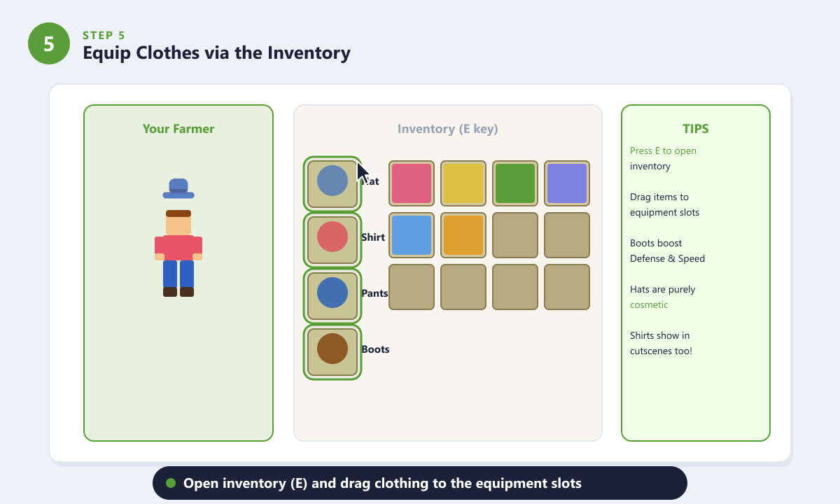Click the farmer's blue hat

(178, 188)
